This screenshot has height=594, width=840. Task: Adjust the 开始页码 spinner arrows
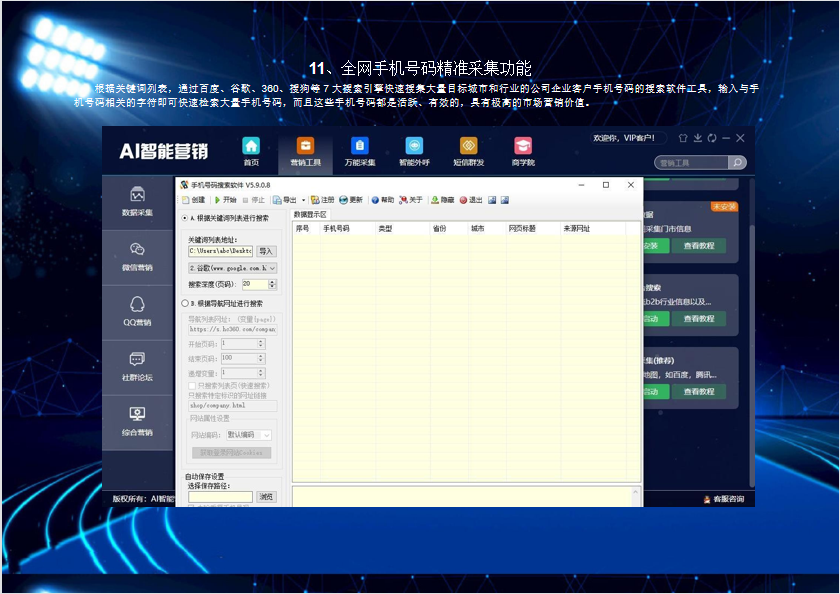[261, 344]
